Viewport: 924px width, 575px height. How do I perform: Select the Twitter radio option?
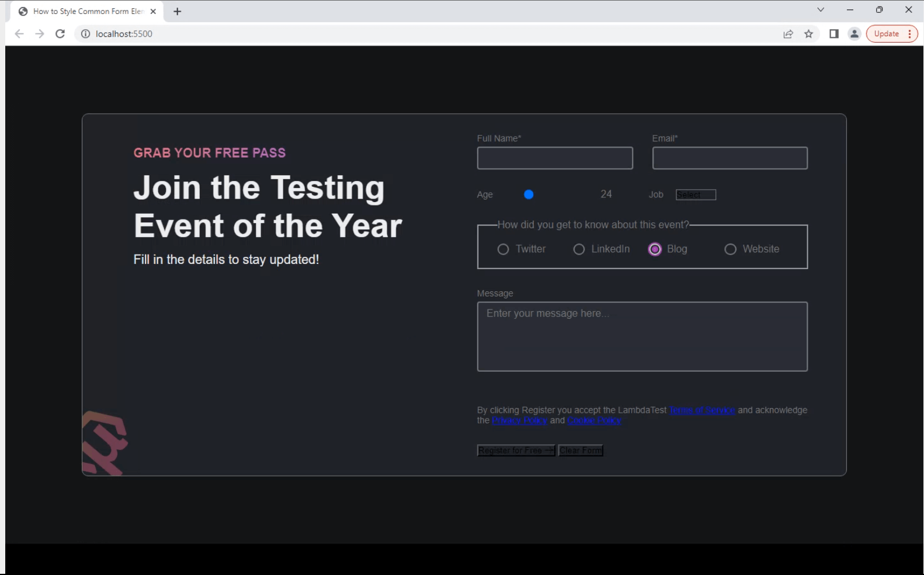[503, 249]
